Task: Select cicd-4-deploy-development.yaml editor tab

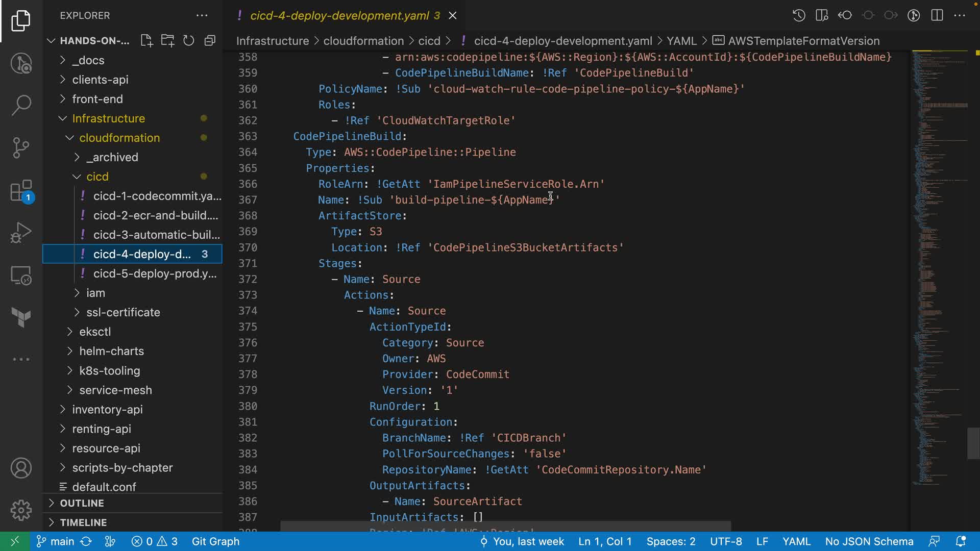Action: tap(339, 15)
